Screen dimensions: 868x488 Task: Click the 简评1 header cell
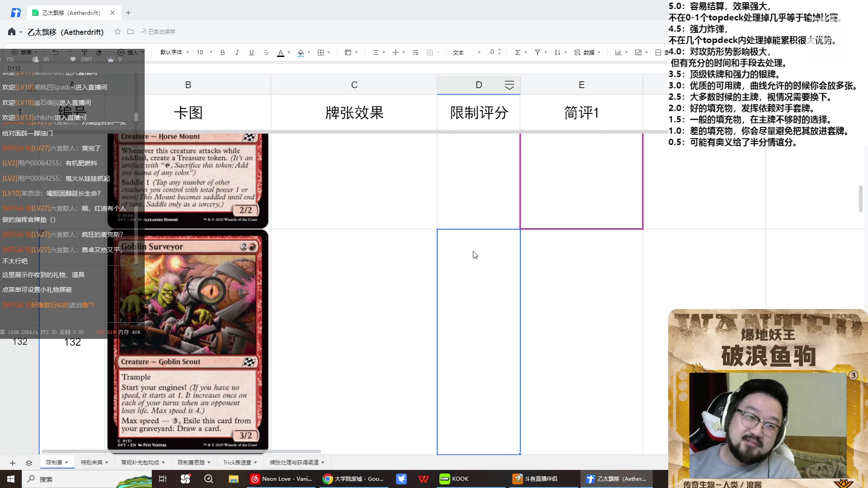(581, 113)
